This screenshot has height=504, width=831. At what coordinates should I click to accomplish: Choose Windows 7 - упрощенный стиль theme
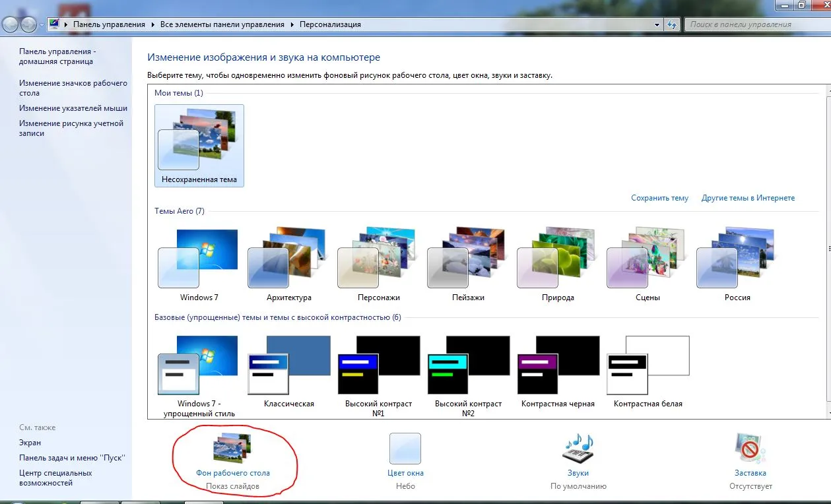click(x=199, y=376)
